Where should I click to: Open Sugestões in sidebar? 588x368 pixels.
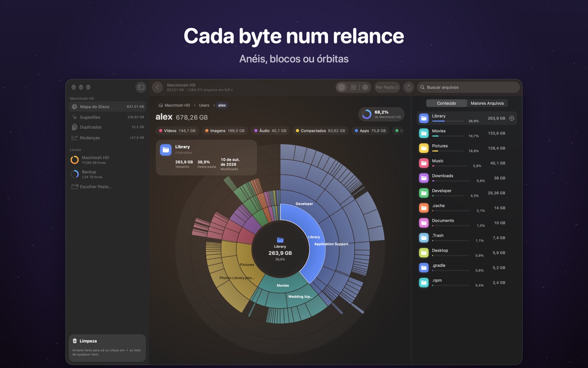107,117
